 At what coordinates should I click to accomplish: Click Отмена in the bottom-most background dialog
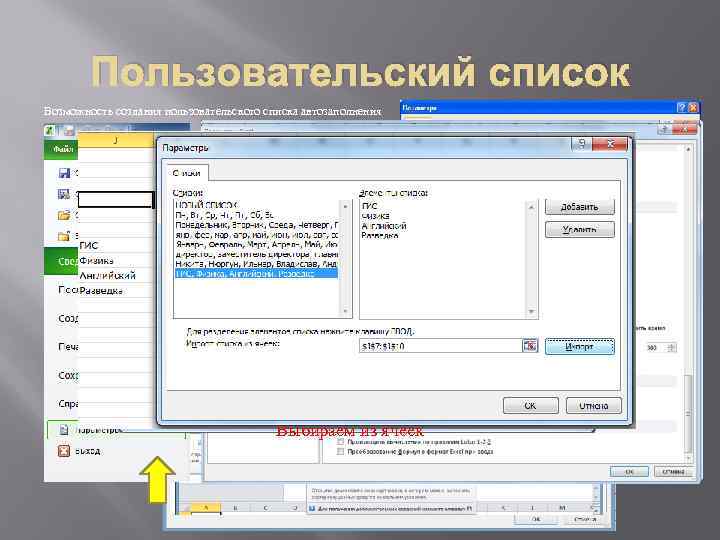[585, 519]
